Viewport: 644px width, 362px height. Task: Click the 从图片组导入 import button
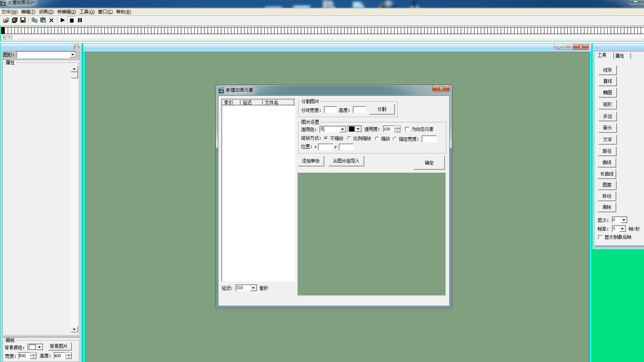click(x=346, y=161)
